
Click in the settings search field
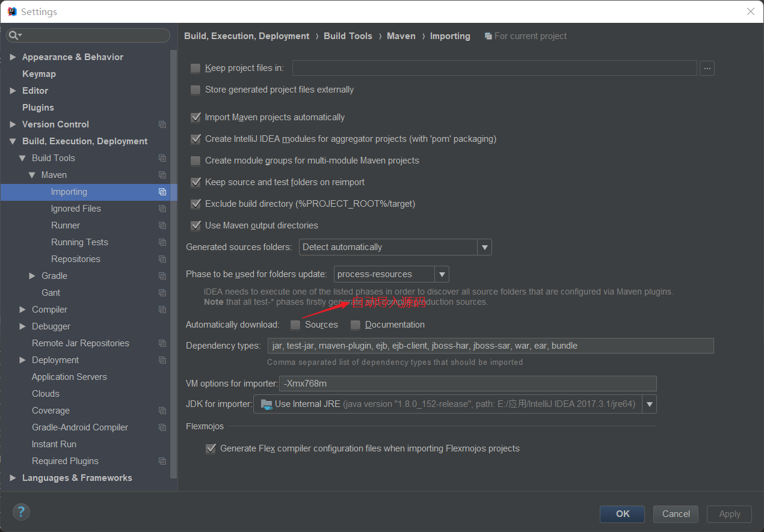88,36
